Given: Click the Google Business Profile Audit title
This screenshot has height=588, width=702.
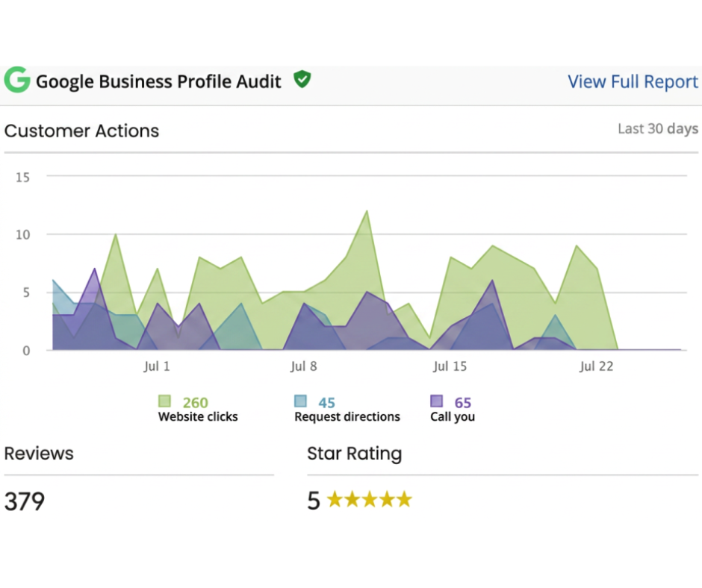Looking at the screenshot, I should click(158, 82).
